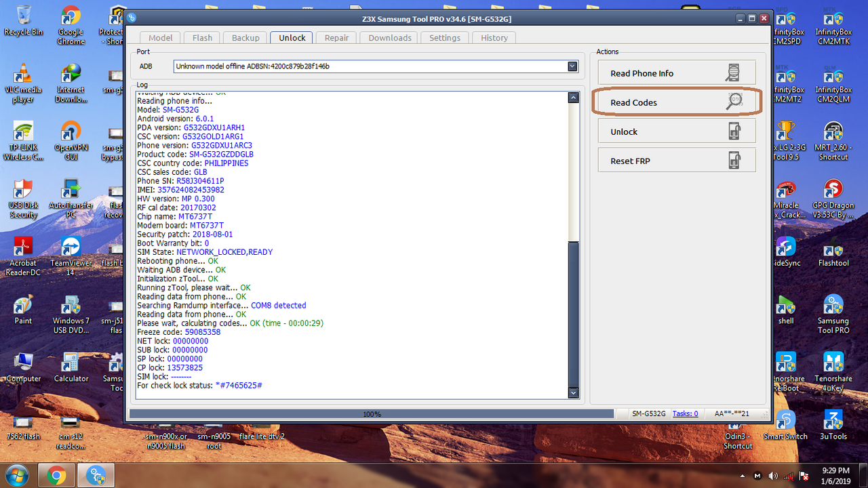Click the AA**-**21 status bar entry
868x488 pixels.
pyautogui.click(x=732, y=413)
